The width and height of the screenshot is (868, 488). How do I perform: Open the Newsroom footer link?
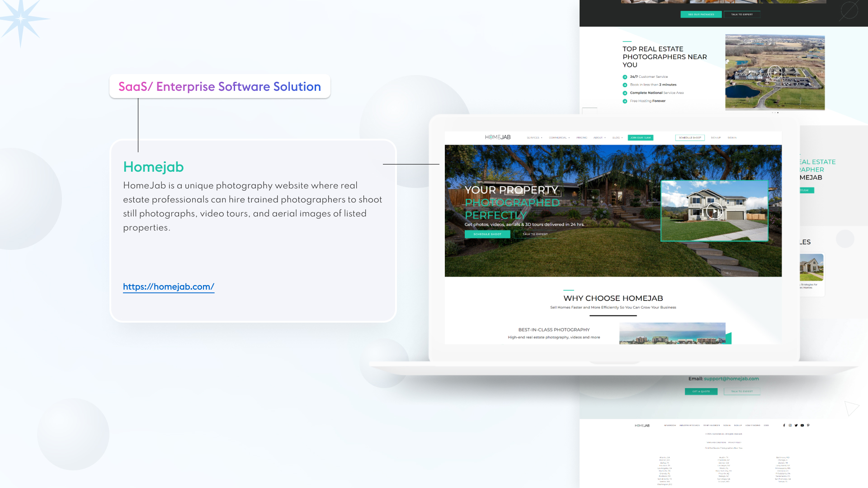click(x=670, y=426)
